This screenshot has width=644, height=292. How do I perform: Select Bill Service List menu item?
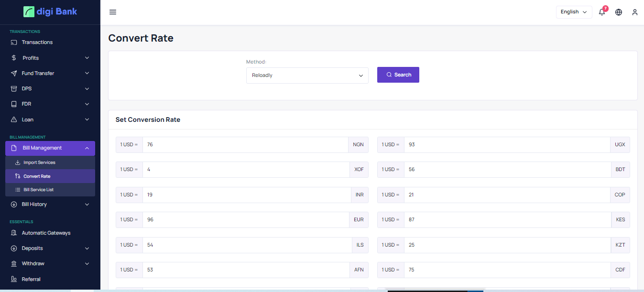point(38,190)
